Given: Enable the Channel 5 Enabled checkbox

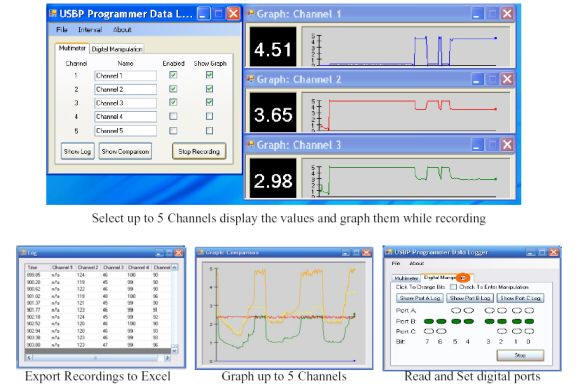Looking at the screenshot, I should [x=173, y=131].
